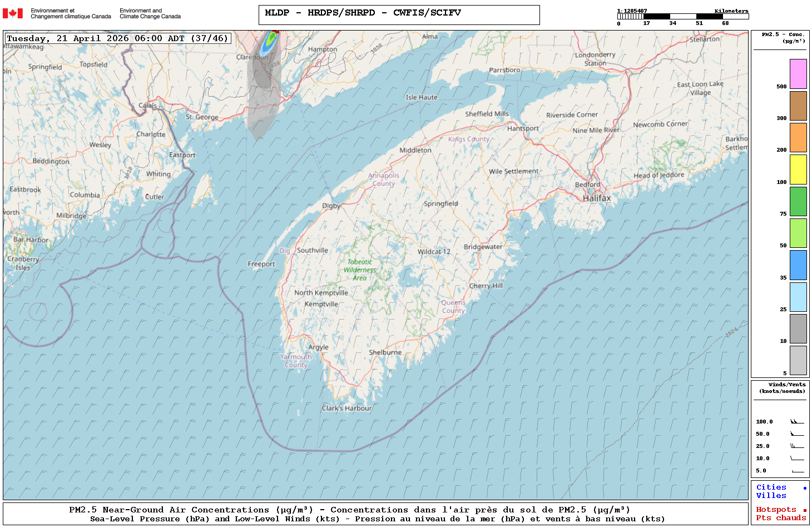Click the orange 200 concentration swatch
The width and height of the screenshot is (812, 528).
click(798, 137)
